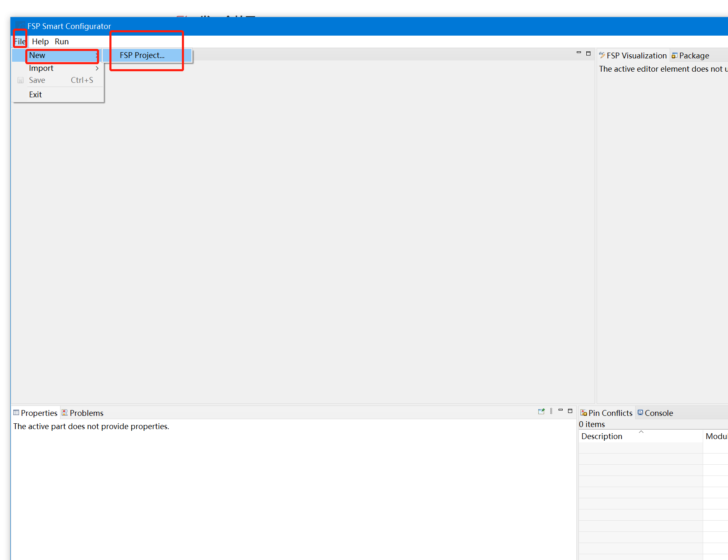Maximize the Properties panel

(x=570, y=411)
